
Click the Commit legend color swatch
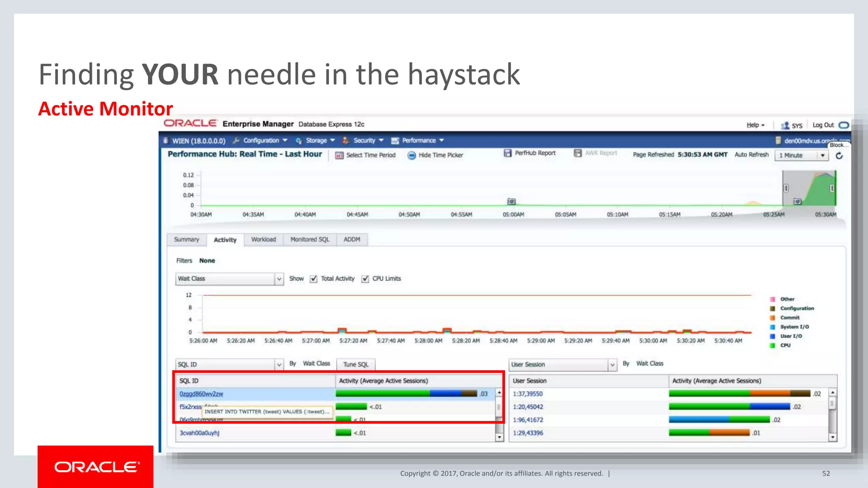[x=773, y=318]
